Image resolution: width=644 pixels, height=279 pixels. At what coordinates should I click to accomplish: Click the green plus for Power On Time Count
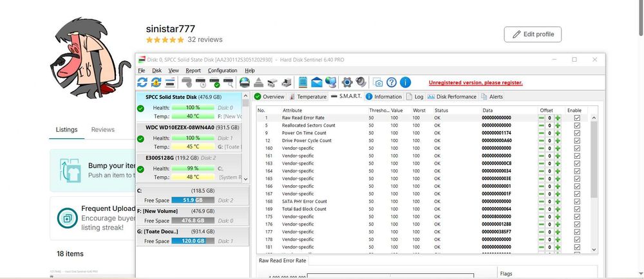click(558, 132)
